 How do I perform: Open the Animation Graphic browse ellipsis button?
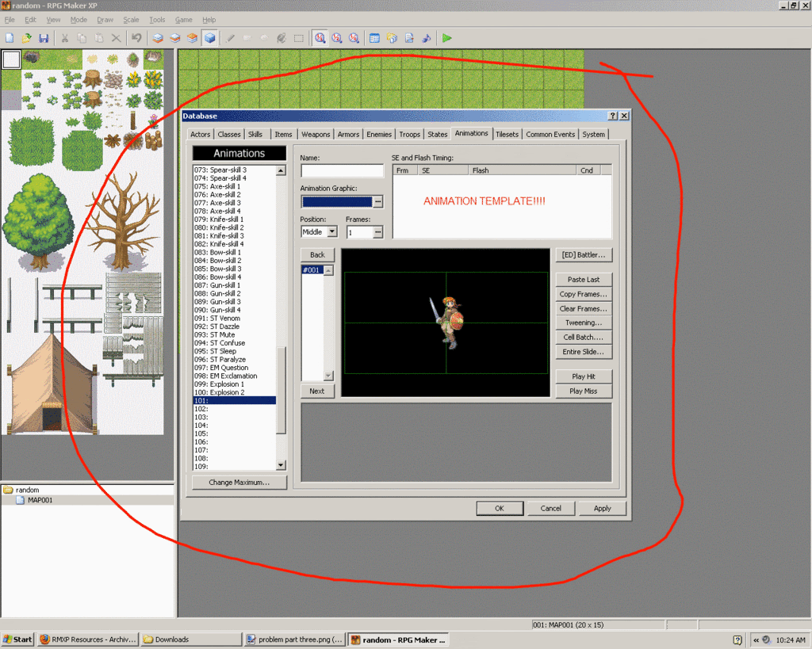378,202
